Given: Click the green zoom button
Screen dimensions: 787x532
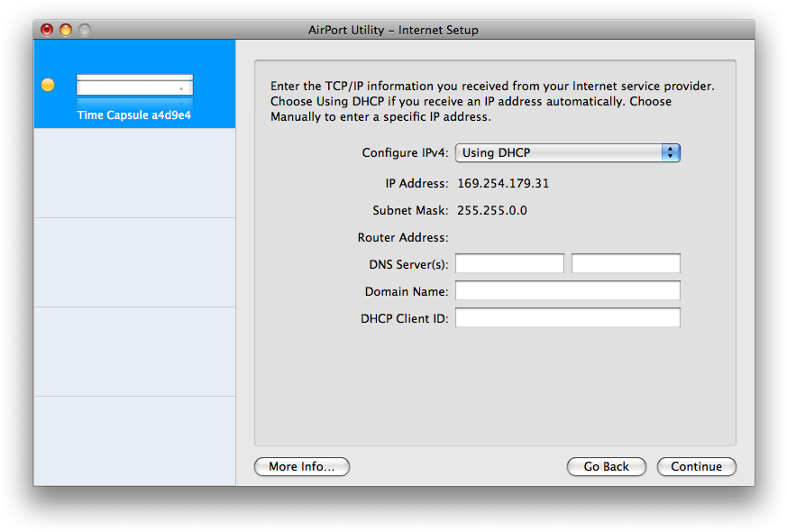Looking at the screenshot, I should [x=83, y=29].
